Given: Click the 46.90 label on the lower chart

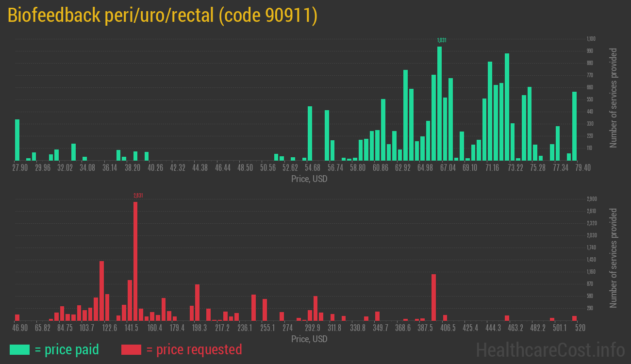Looking at the screenshot, I should [x=19, y=327].
